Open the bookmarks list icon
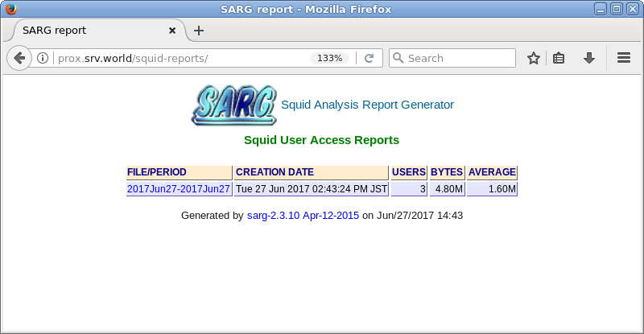 pos(559,58)
